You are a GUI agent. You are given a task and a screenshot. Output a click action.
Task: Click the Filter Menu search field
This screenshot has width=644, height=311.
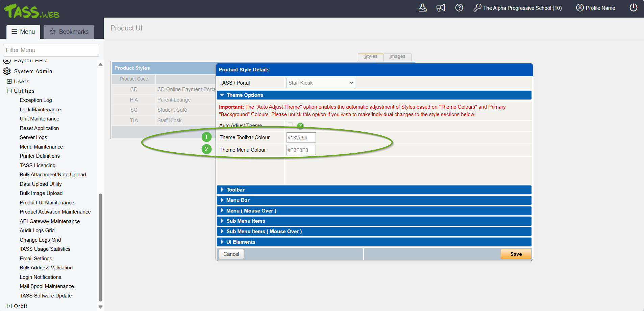click(51, 50)
